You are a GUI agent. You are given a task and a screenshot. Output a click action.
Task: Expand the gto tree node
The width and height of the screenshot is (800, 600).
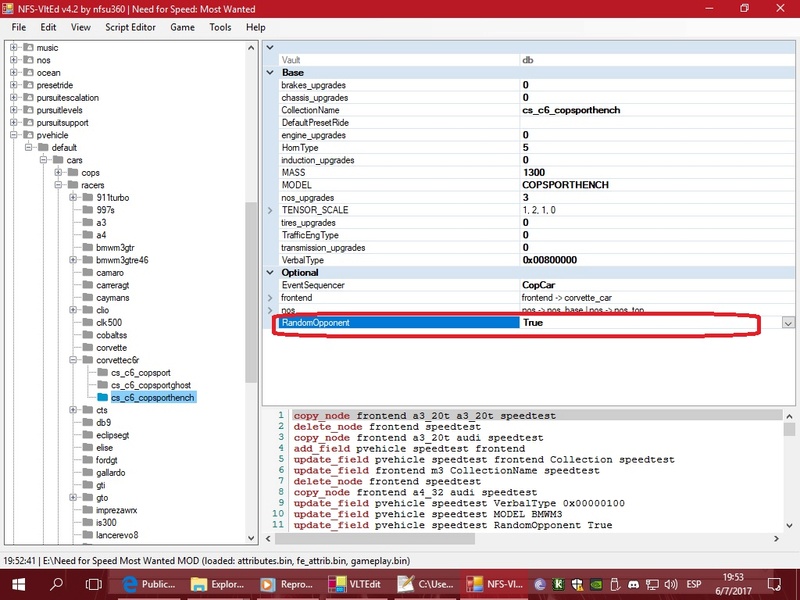point(73,497)
